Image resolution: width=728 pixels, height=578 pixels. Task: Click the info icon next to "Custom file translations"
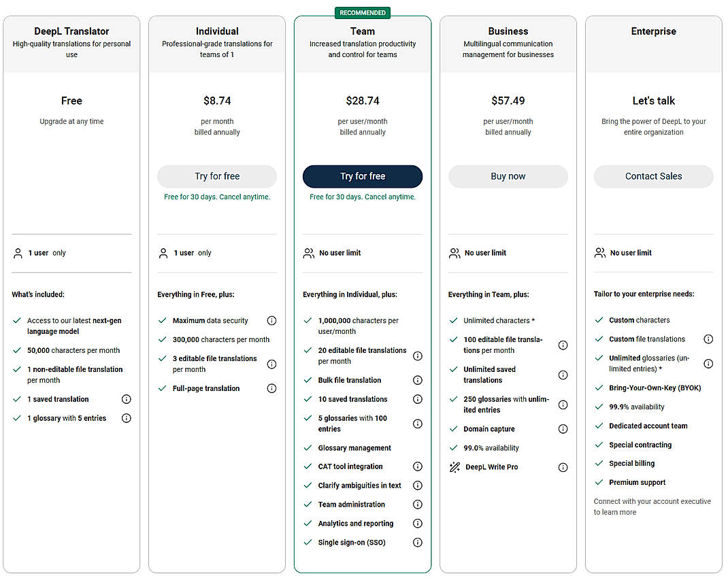tap(708, 339)
